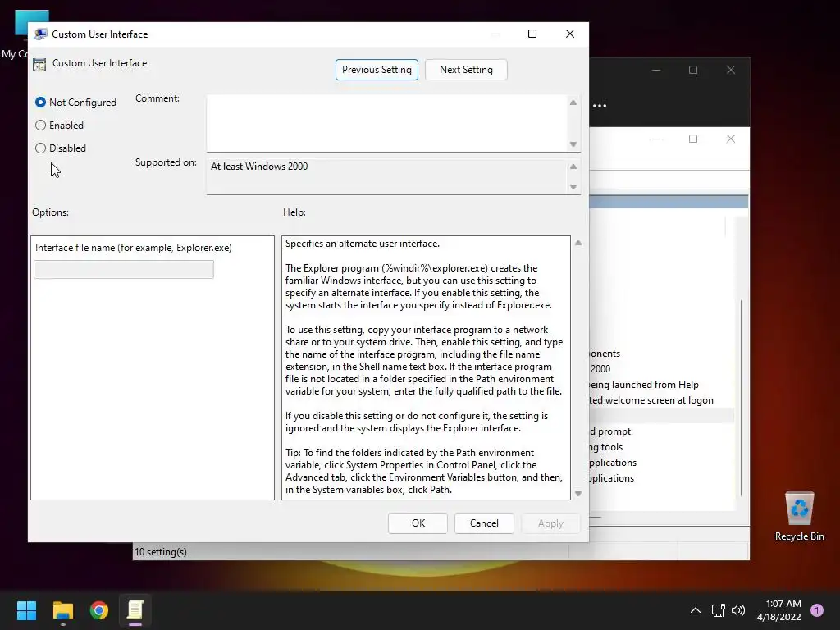840x630 pixels.
Task: Click '10 setting(s)' in the status bar
Action: point(161,552)
